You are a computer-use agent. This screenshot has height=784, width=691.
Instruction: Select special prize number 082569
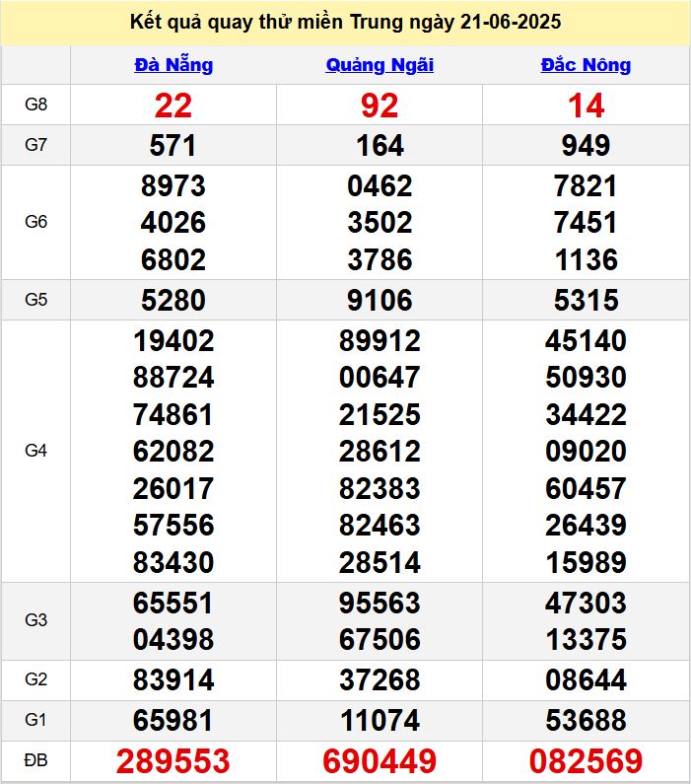pyautogui.click(x=587, y=761)
